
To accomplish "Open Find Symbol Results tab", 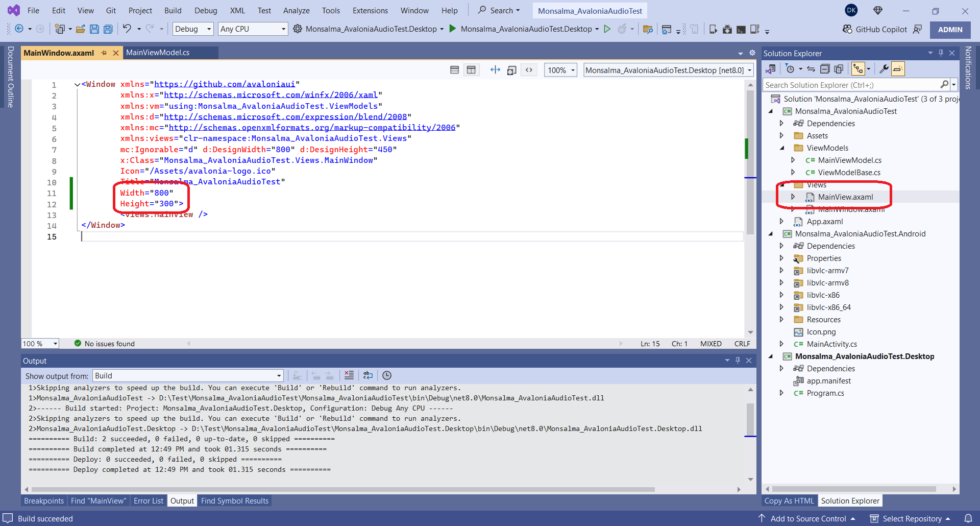I will pyautogui.click(x=235, y=501).
